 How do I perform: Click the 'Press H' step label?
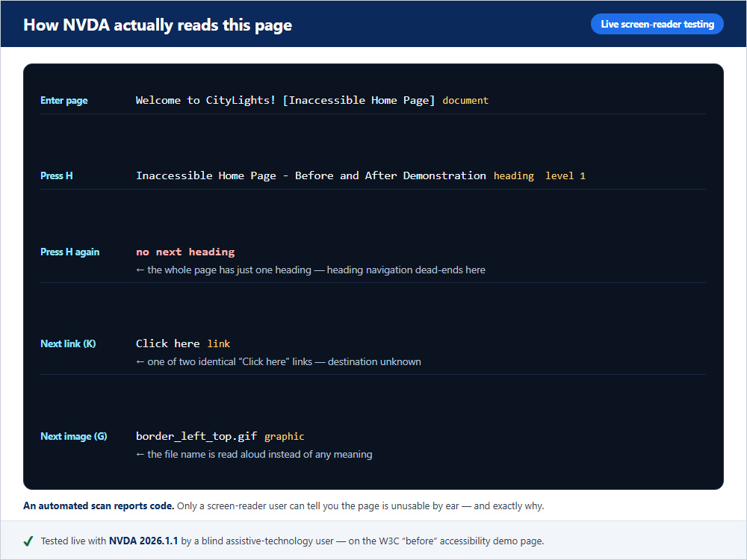(57, 175)
